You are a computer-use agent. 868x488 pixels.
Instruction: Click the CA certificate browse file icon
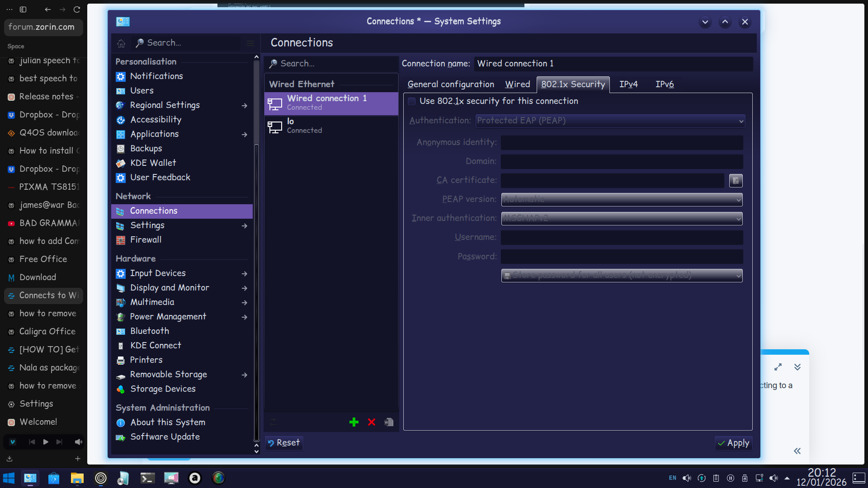736,181
